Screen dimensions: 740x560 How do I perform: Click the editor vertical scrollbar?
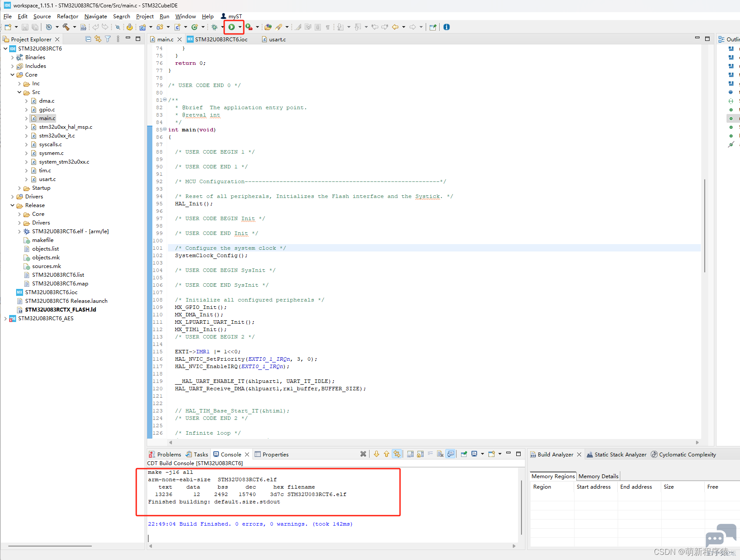pyautogui.click(x=704, y=225)
